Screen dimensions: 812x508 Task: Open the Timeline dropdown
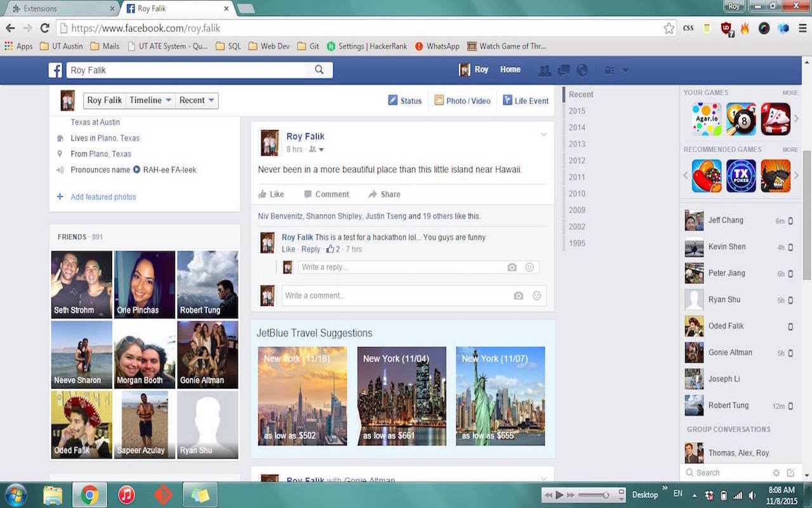150,100
